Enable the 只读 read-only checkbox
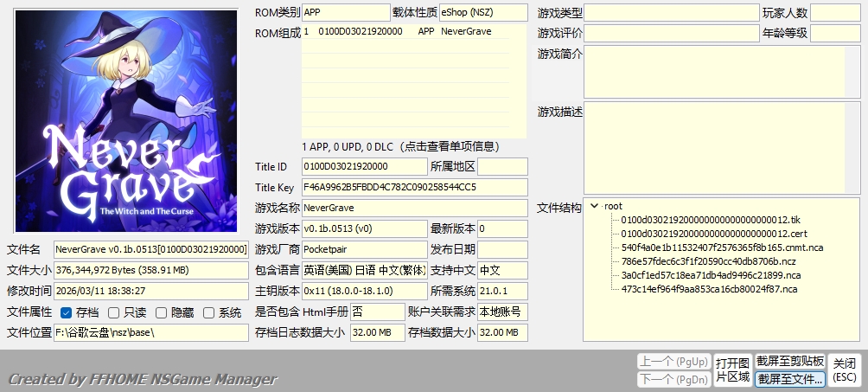The height and width of the screenshot is (392, 868). click(114, 312)
